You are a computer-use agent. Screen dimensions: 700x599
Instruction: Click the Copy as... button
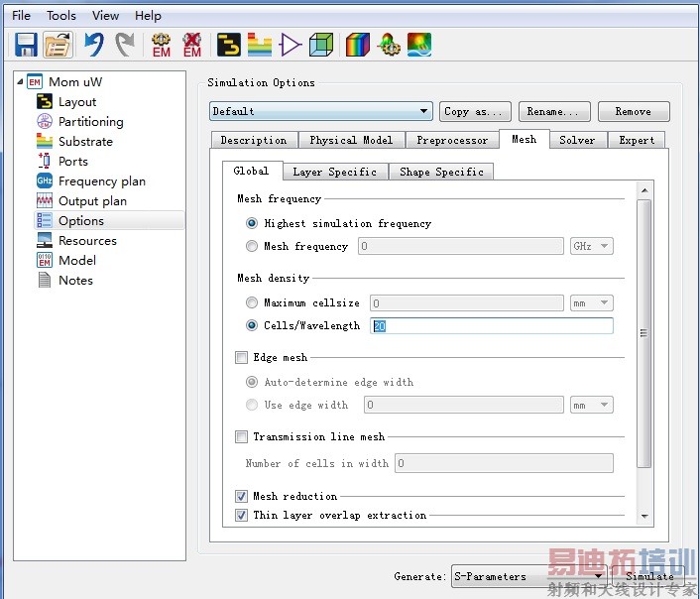tap(475, 112)
